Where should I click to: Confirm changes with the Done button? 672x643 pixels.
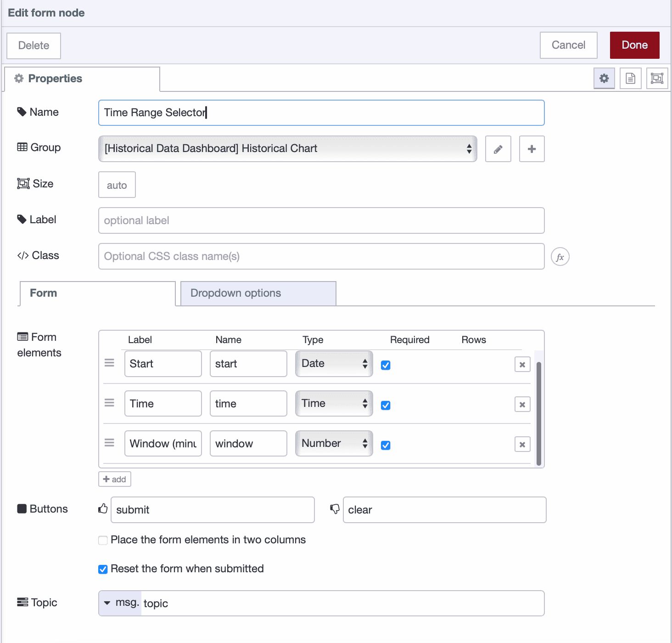(x=634, y=45)
